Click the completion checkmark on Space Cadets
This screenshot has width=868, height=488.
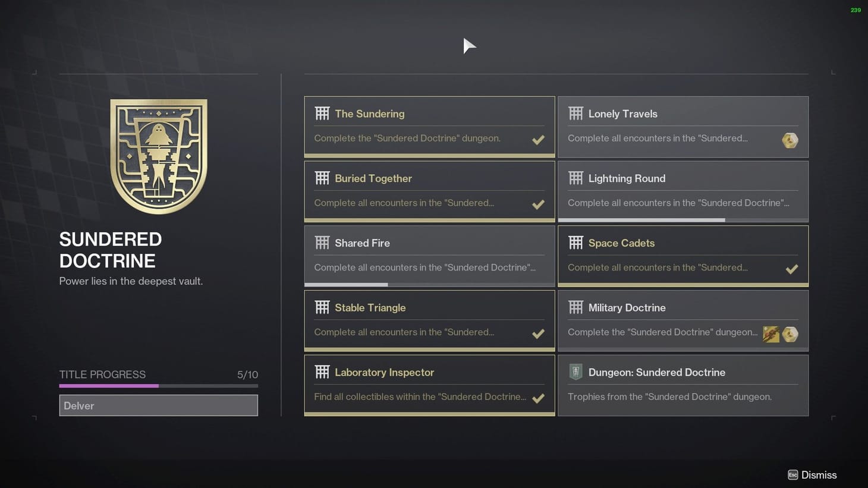pyautogui.click(x=792, y=269)
